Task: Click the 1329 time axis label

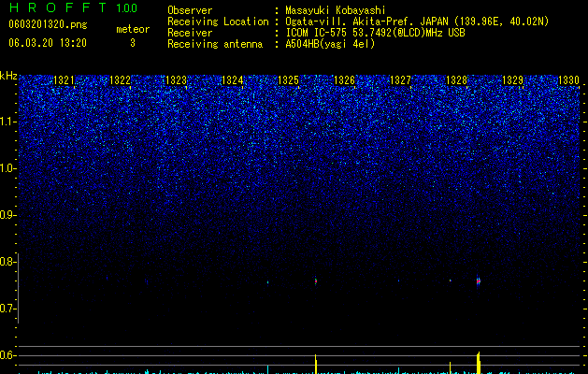Action: (x=512, y=80)
